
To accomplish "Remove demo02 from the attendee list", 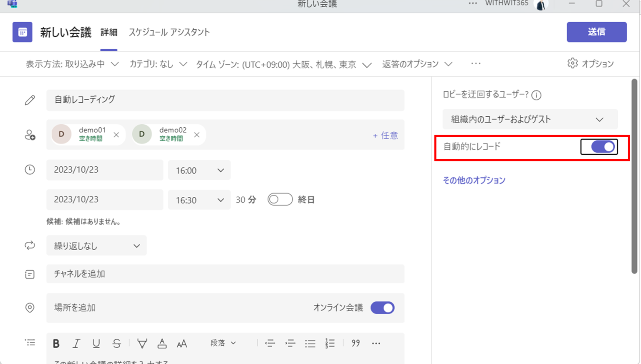I will click(x=197, y=134).
